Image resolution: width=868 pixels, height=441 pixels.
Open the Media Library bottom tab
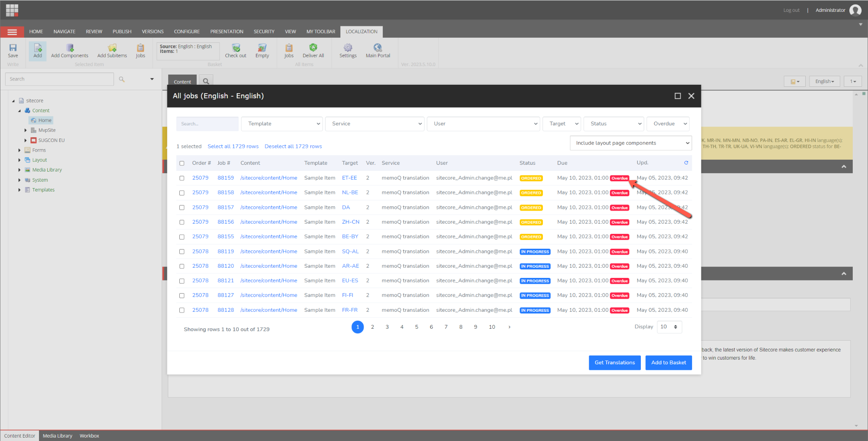[58, 436]
